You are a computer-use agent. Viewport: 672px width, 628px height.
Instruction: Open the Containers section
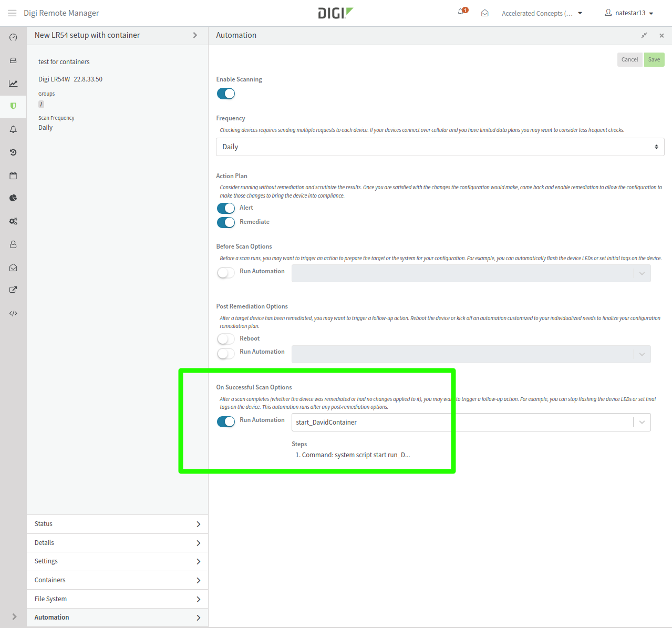coord(117,580)
